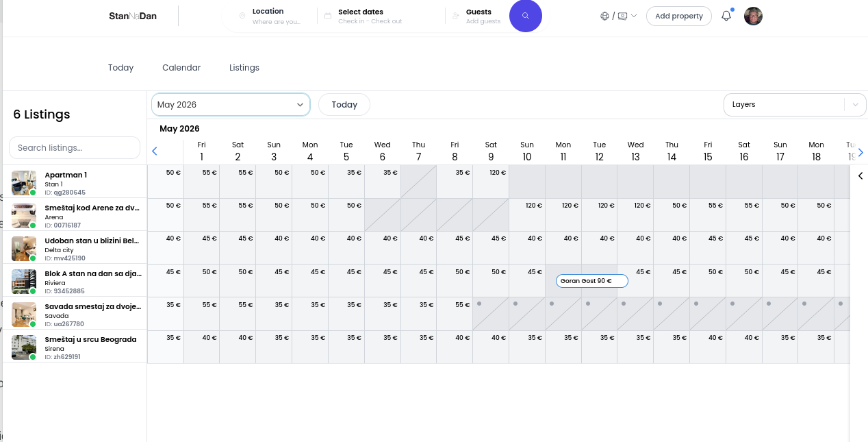Open the notifications bell
This screenshot has height=442, width=868.
point(726,16)
